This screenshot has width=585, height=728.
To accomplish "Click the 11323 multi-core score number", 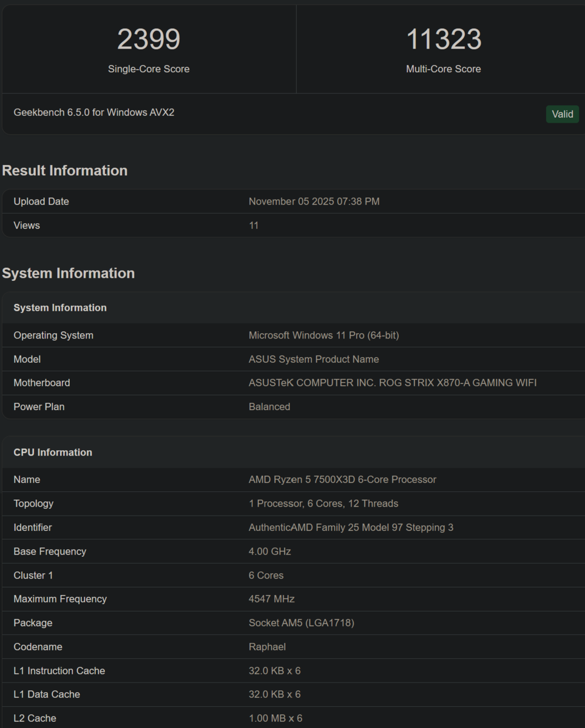I will click(x=443, y=40).
